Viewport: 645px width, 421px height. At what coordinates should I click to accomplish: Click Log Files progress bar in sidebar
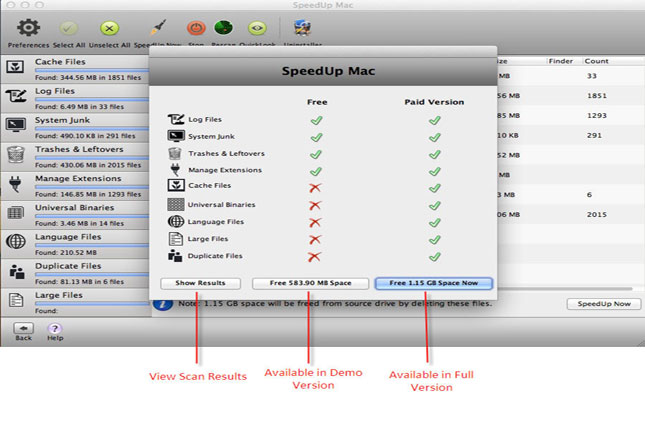point(92,99)
